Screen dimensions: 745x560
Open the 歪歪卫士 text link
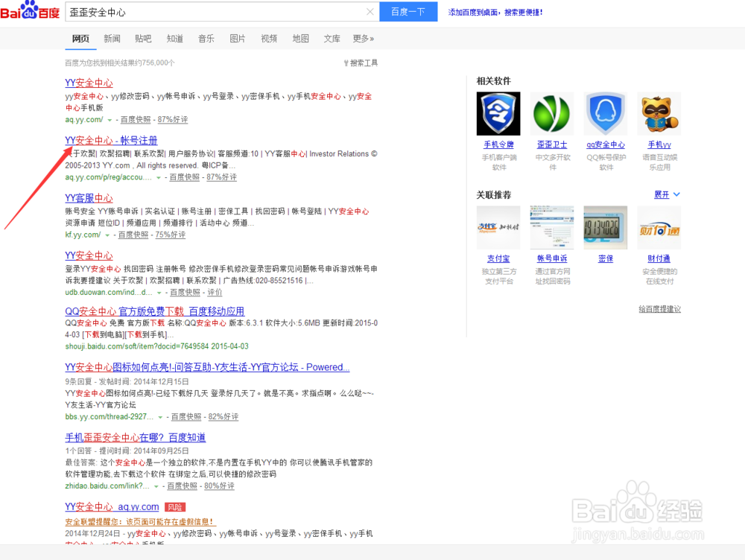click(552, 144)
